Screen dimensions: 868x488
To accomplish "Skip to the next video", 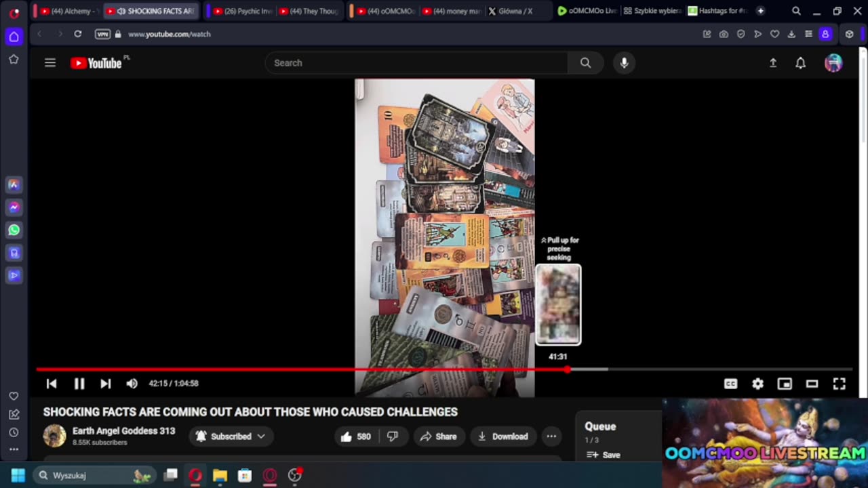I will [105, 384].
